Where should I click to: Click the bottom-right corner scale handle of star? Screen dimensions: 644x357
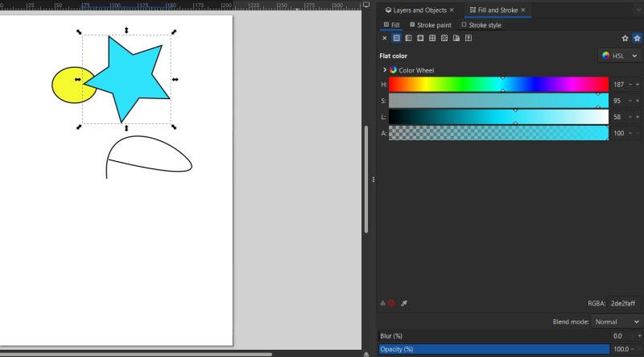pyautogui.click(x=174, y=127)
